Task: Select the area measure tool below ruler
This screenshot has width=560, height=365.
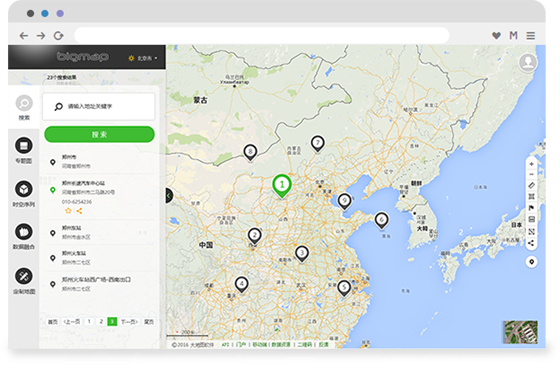Action: (x=531, y=197)
